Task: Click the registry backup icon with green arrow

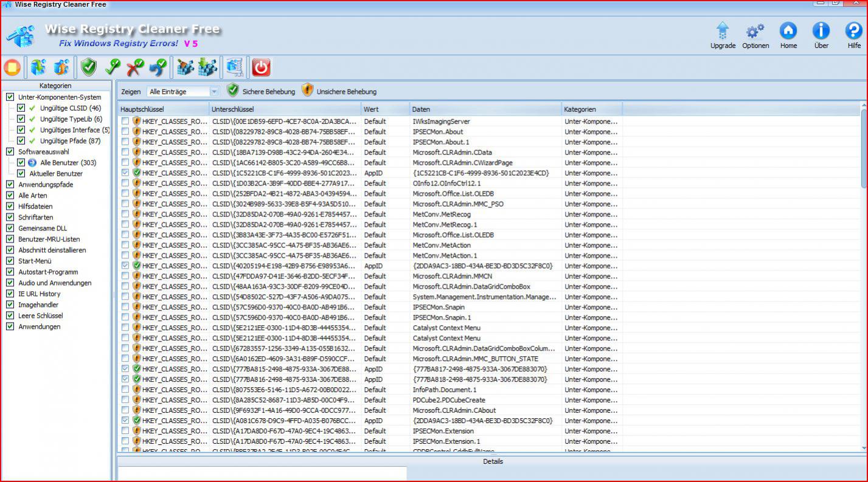Action: [x=39, y=67]
